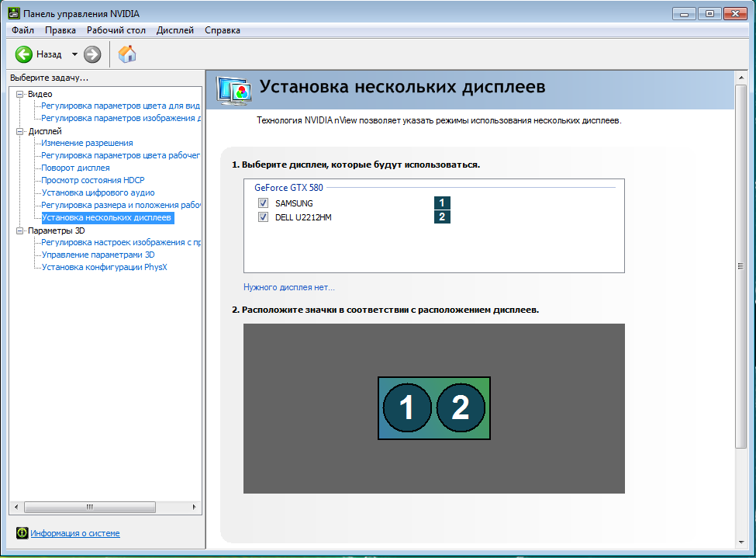Select monitor icon 2 in the arrangement area
The image size is (756, 558).
[461, 407]
